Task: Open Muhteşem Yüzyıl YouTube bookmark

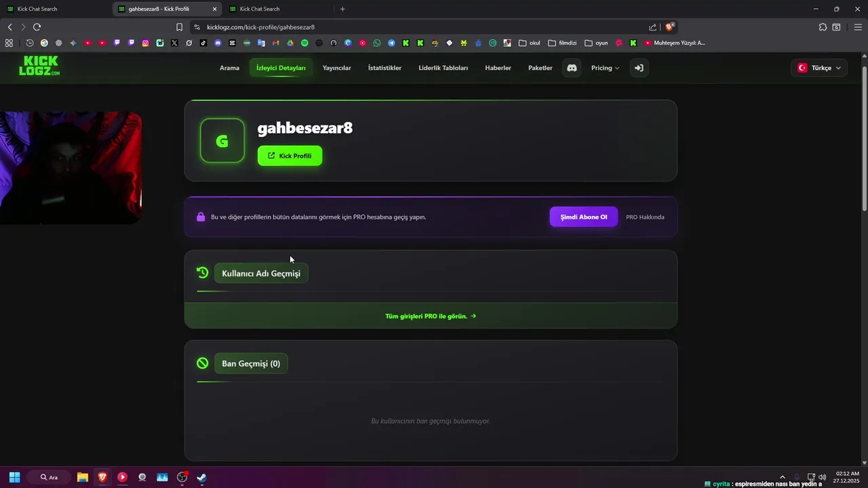Action: click(x=675, y=43)
